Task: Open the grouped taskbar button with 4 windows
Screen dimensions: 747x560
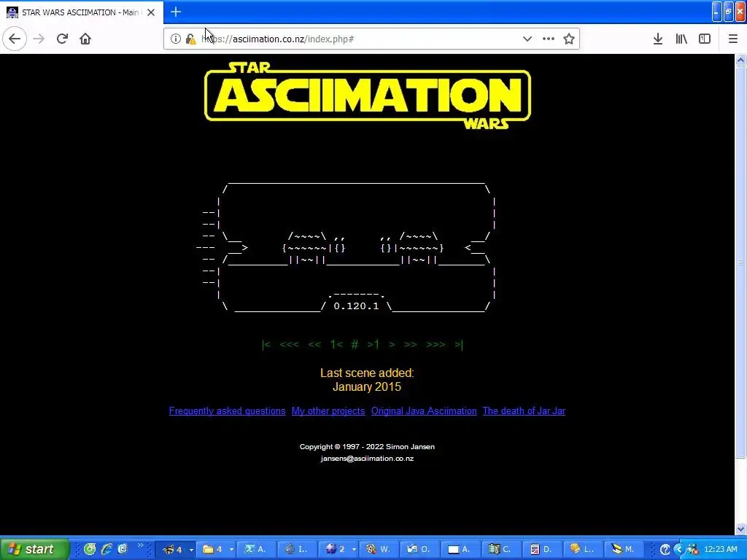Action: click(175, 549)
